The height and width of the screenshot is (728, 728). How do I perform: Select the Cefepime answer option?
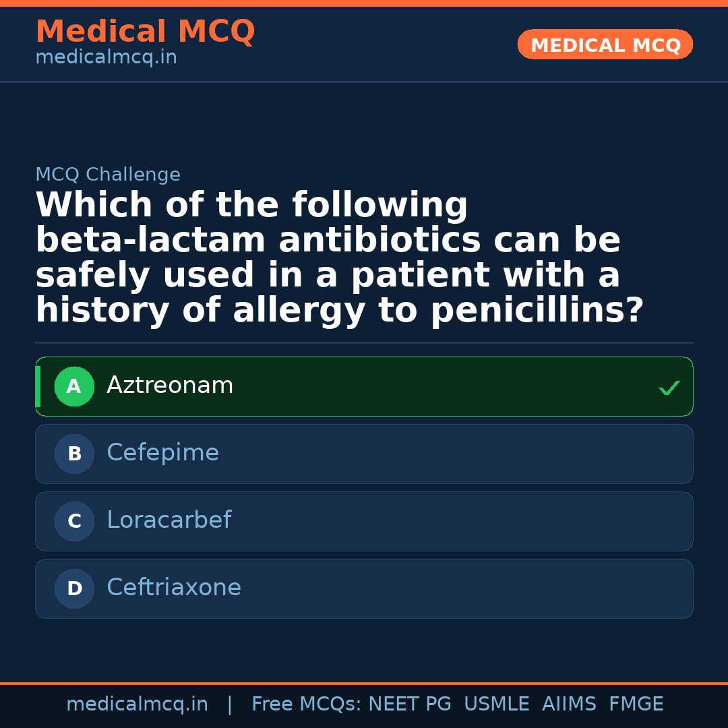(364, 454)
